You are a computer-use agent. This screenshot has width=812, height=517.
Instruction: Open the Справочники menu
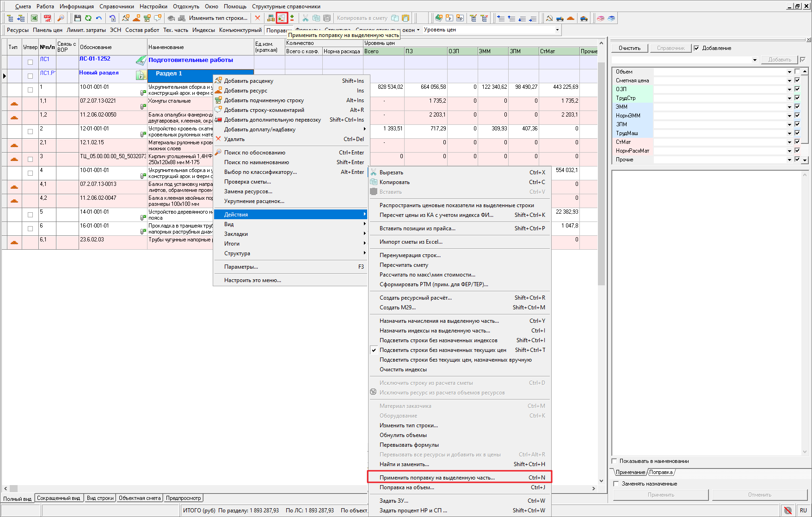(x=117, y=6)
